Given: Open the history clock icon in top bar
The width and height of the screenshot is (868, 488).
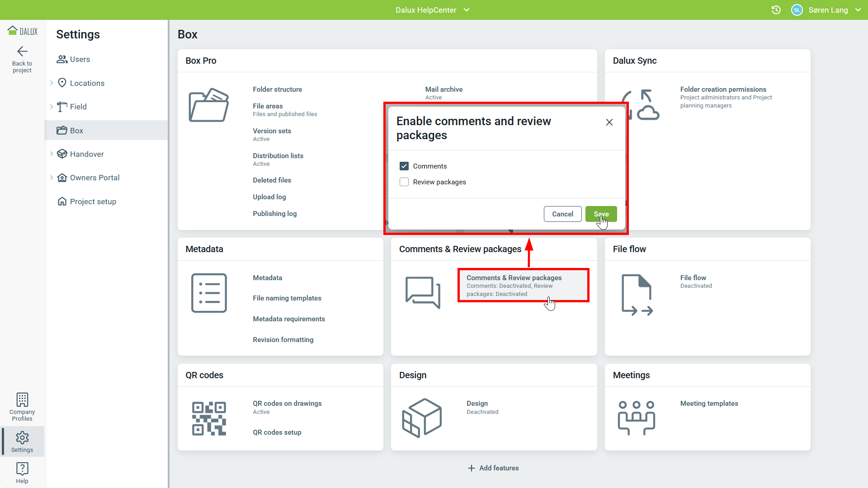Looking at the screenshot, I should pos(776,10).
